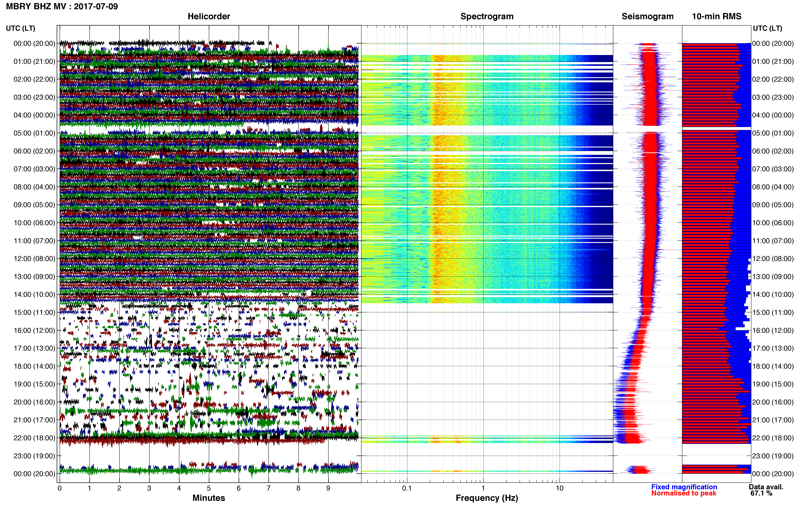This screenshot has height=508, width=812.
Task: Click left-axis time label '04:00 (00:00)'
Action: pos(34,115)
